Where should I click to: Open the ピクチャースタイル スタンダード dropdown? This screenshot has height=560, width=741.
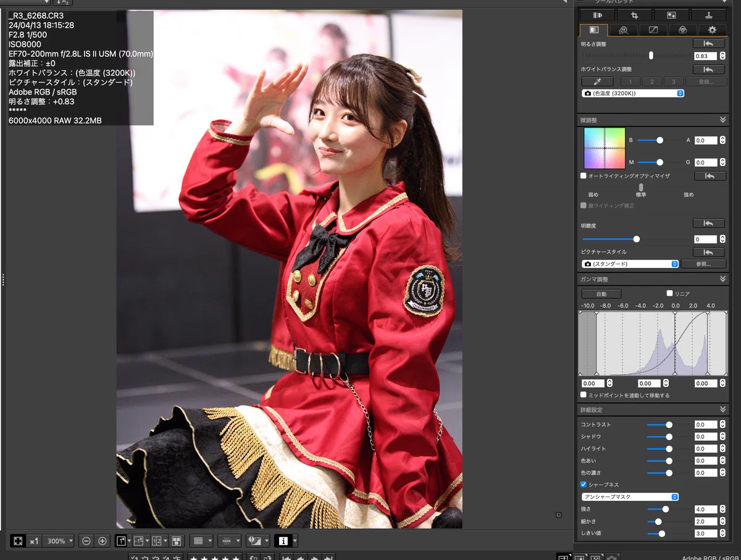(x=630, y=264)
